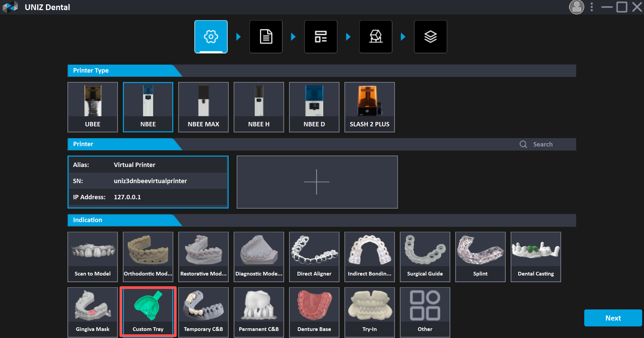Open the settings gear workflow step
The height and width of the screenshot is (338, 644).
tap(211, 37)
